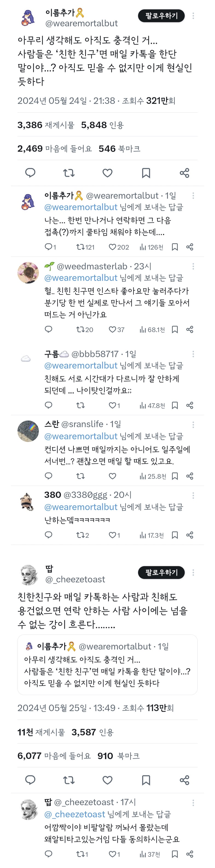Bookmark the main 이름추가 tweet
215x868 pixels.
point(146,173)
